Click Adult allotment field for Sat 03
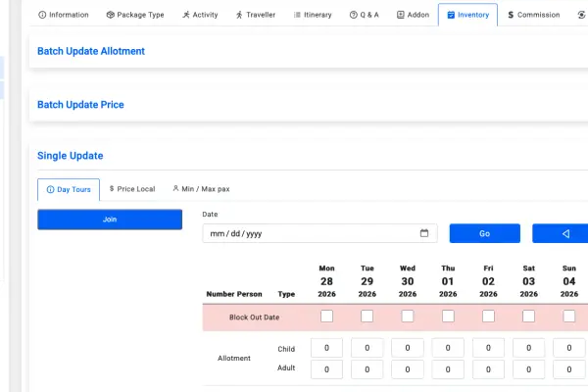588x392 pixels. pos(529,369)
